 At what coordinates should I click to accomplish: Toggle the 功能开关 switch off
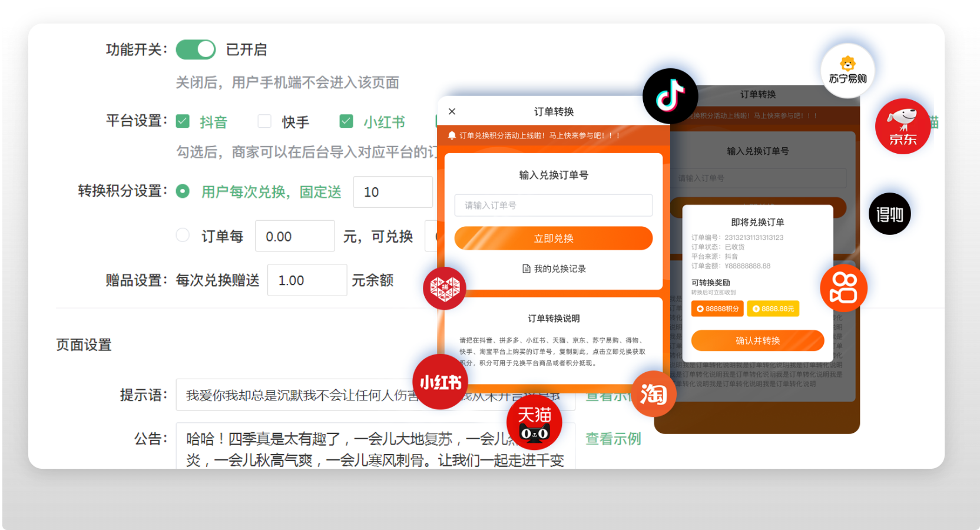tap(196, 50)
